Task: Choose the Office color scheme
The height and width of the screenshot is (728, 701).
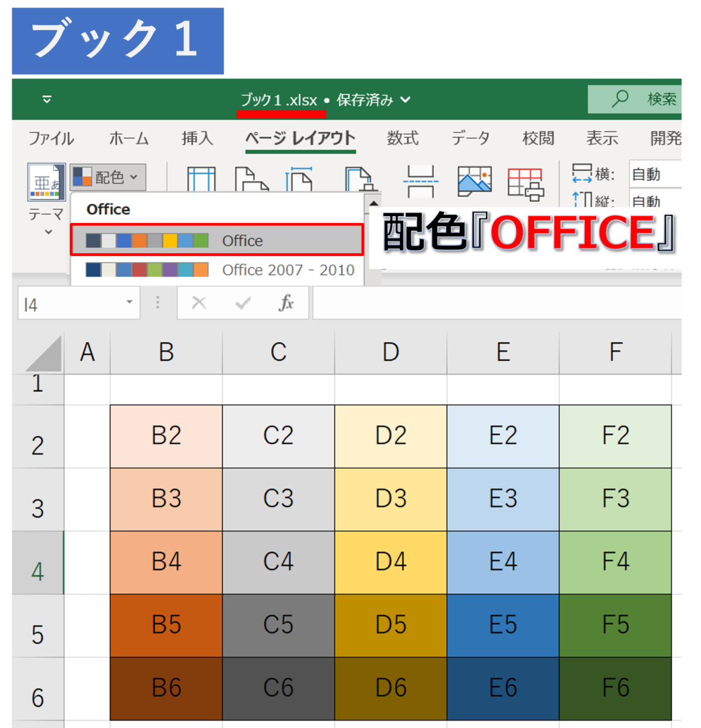Action: tap(217, 240)
